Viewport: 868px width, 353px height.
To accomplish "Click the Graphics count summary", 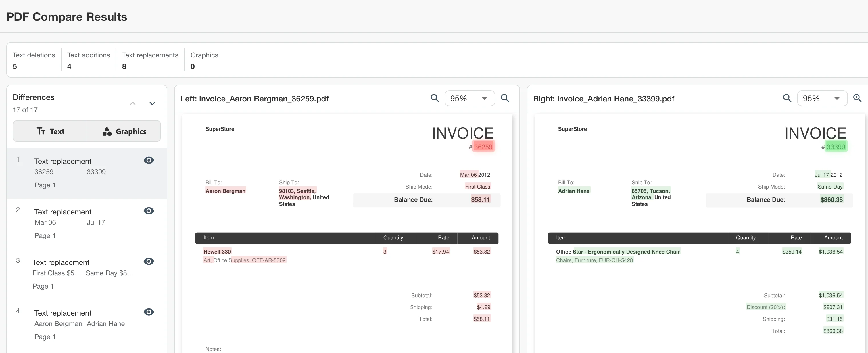I will click(204, 60).
